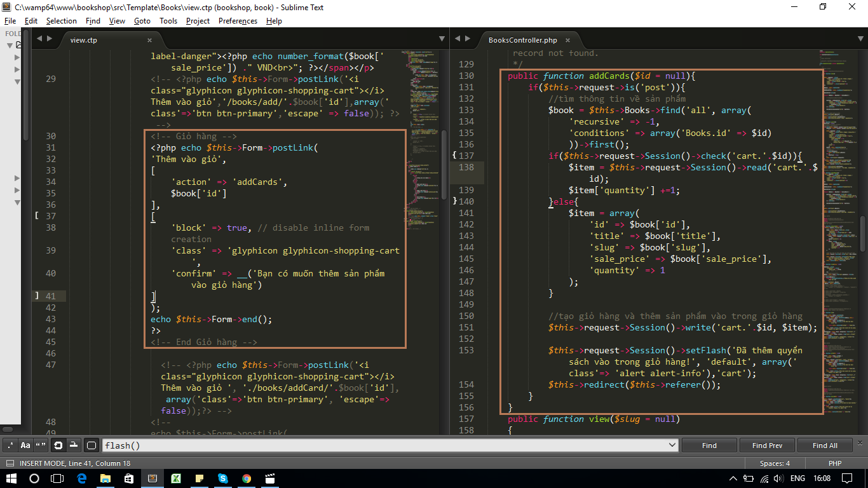This screenshot has width=868, height=488.
Task: Toggle case sensitive search (Aa)
Action: [x=25, y=445]
